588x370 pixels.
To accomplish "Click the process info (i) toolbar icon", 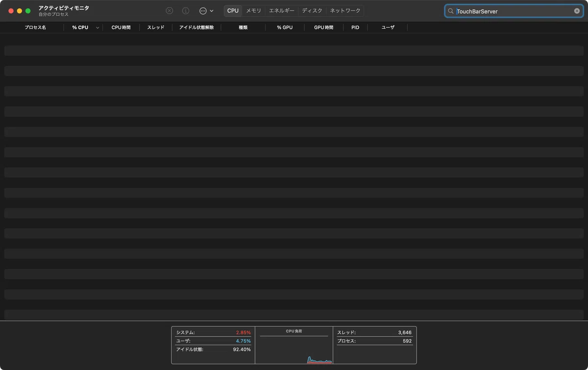I will point(186,11).
